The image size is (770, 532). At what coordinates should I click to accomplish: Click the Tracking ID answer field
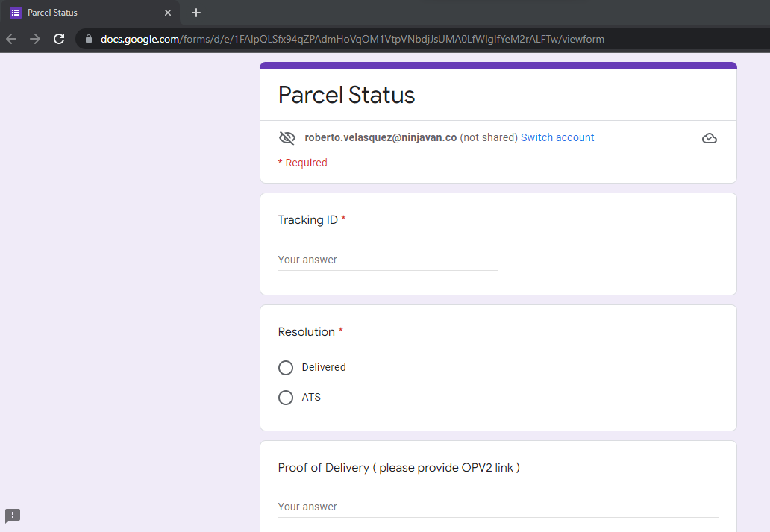point(388,260)
